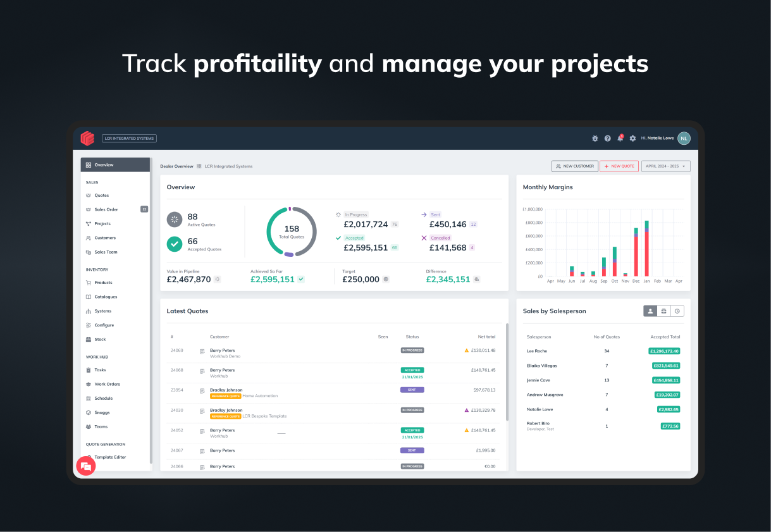Screen dimensions: 771x532
Task: Click £821,549.61 accepted total badge
Action: pos(666,366)
